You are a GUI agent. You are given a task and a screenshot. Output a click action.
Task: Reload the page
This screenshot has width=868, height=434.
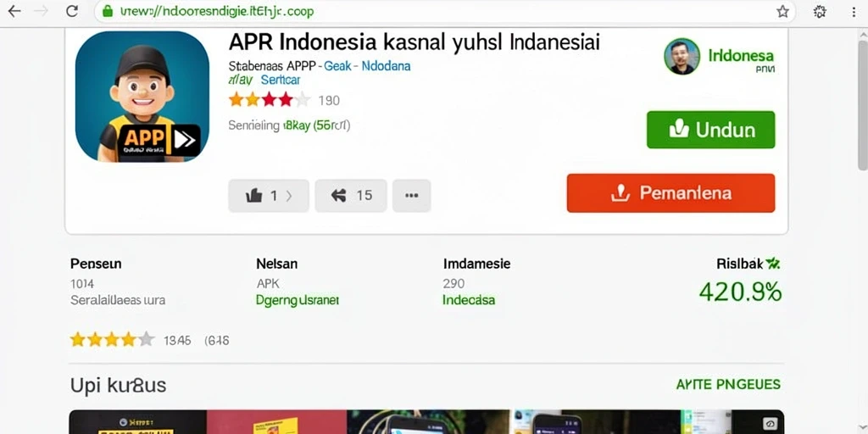72,11
